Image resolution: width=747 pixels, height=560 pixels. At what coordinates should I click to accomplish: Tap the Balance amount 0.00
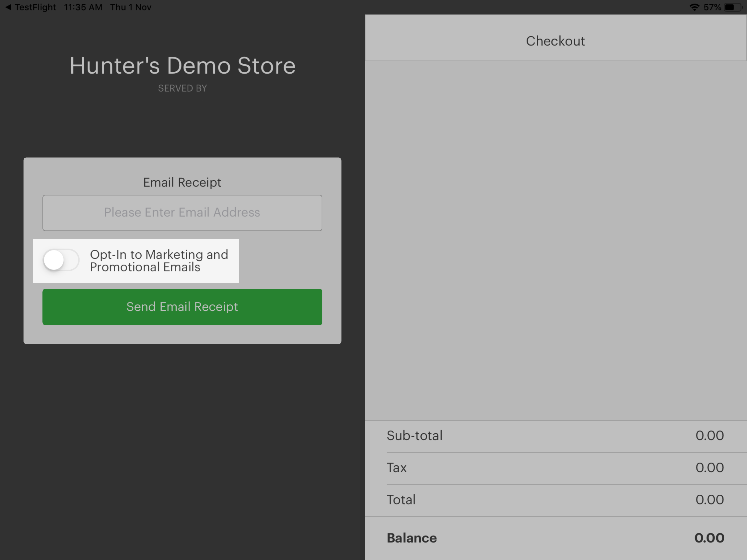[709, 538]
